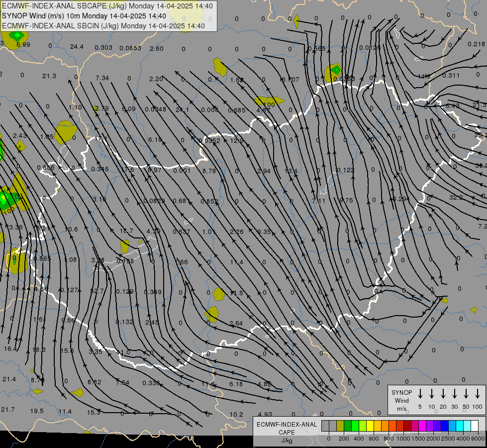Viewport: 487px width, 448px height.
Task: Click the 1000 tick label on the CAPE scale
Action: 403,439
